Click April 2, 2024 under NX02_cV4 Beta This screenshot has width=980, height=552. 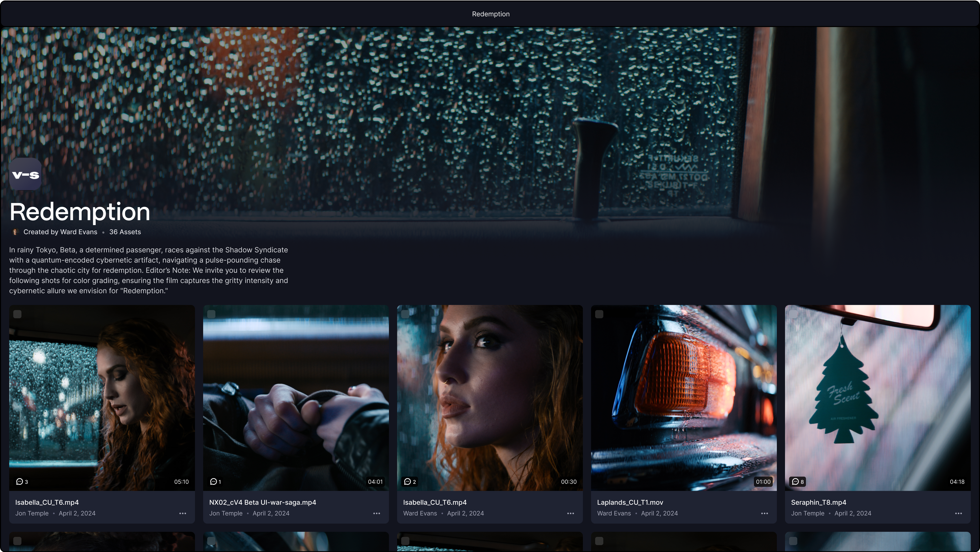tap(271, 513)
